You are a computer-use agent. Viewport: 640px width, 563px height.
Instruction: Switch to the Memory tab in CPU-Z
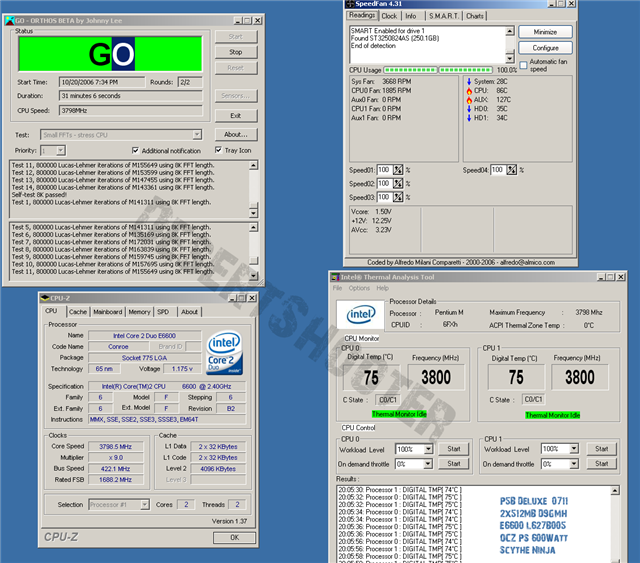pos(139,312)
